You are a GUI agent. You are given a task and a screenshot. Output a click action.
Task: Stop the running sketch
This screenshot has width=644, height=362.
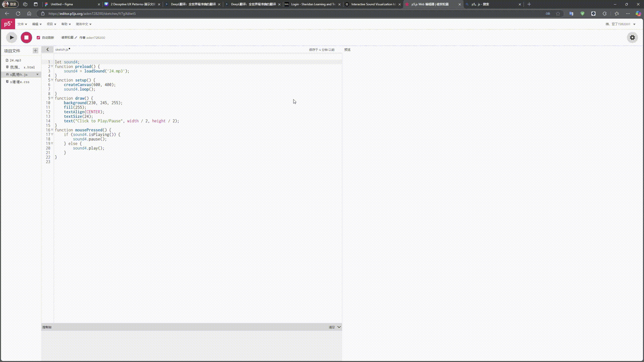click(x=26, y=38)
